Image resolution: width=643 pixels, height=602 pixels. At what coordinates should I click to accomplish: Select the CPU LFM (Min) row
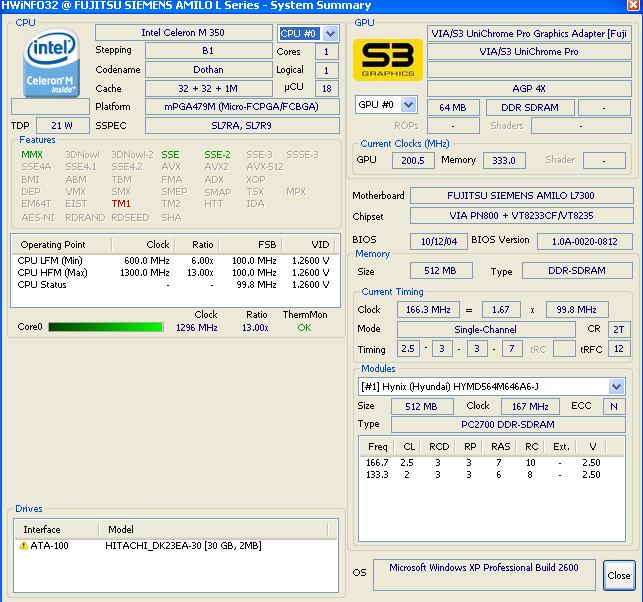175,260
